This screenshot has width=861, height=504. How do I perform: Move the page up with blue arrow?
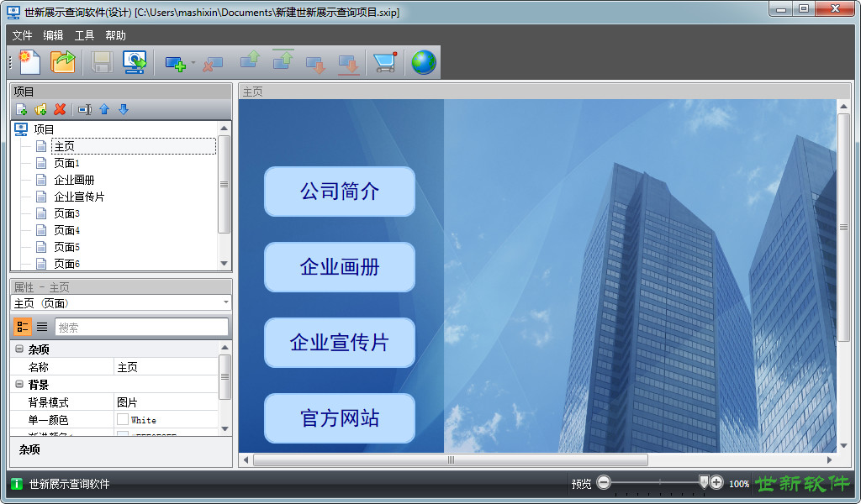pos(104,110)
